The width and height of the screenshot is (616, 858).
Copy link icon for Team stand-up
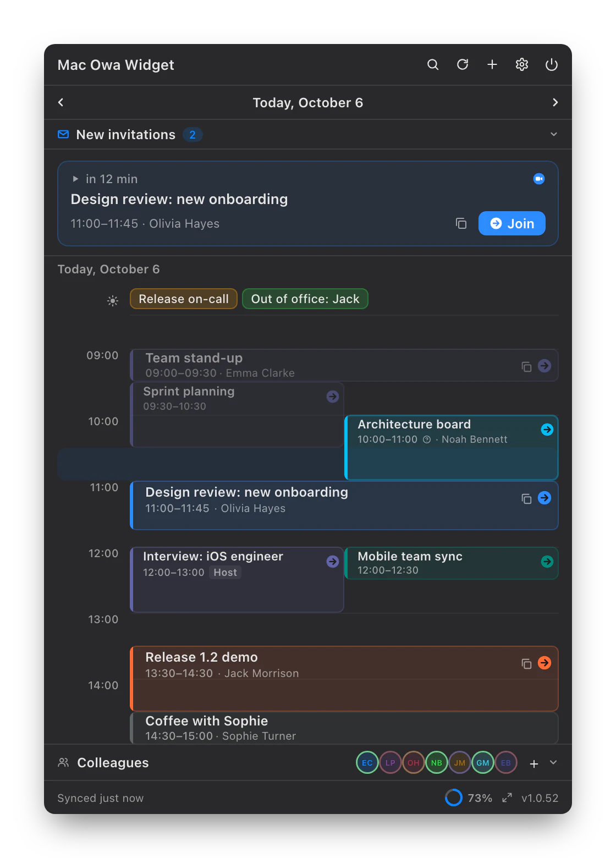click(526, 366)
